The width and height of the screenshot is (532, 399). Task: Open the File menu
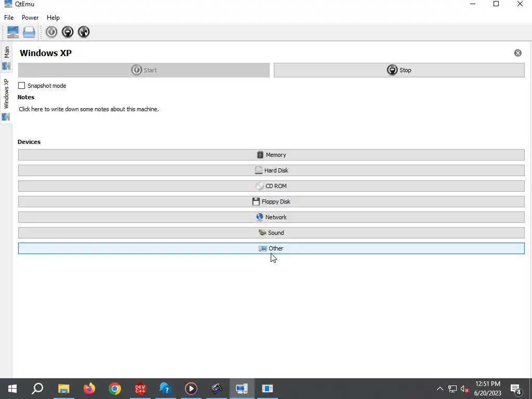click(x=9, y=18)
